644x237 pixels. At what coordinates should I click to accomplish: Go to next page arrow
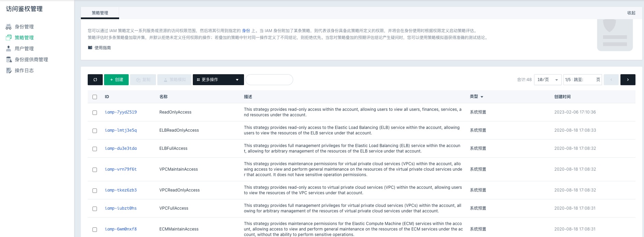[628, 80]
